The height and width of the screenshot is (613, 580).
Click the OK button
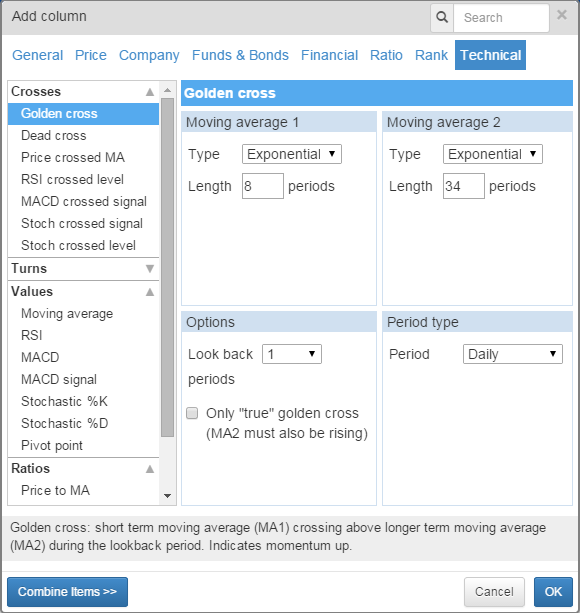(553, 591)
